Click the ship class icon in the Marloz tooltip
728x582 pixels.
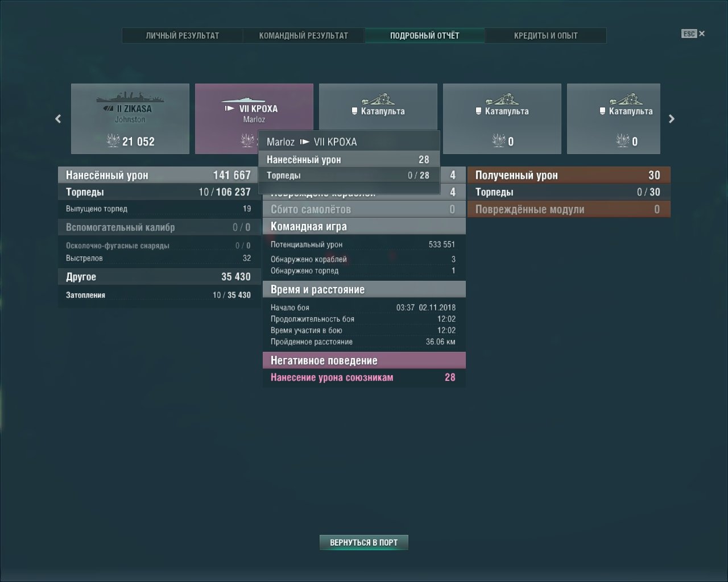(305, 142)
